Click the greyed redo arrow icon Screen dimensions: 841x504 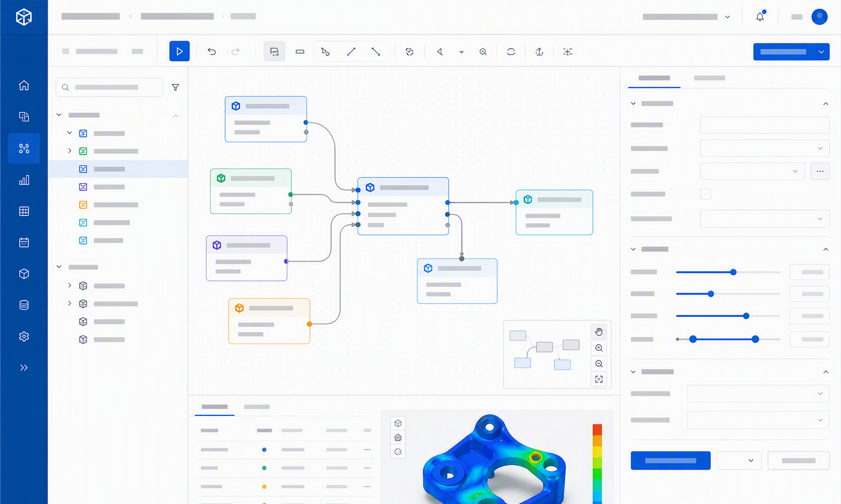coord(235,51)
